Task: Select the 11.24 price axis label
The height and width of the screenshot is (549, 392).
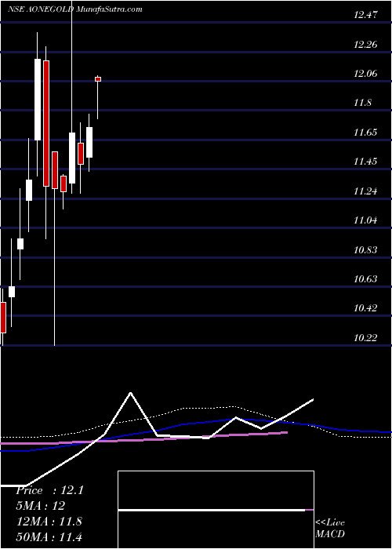Action: pos(366,191)
